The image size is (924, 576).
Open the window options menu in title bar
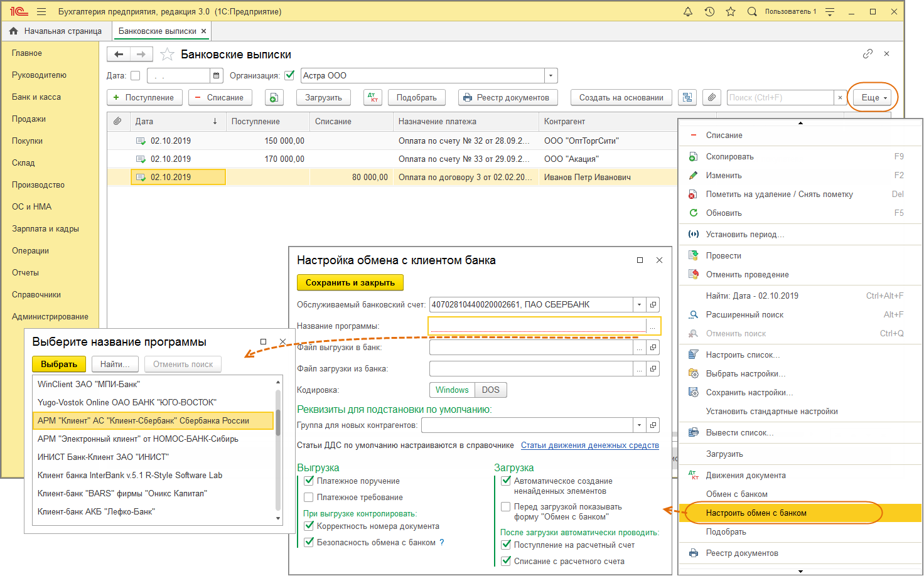tap(830, 11)
